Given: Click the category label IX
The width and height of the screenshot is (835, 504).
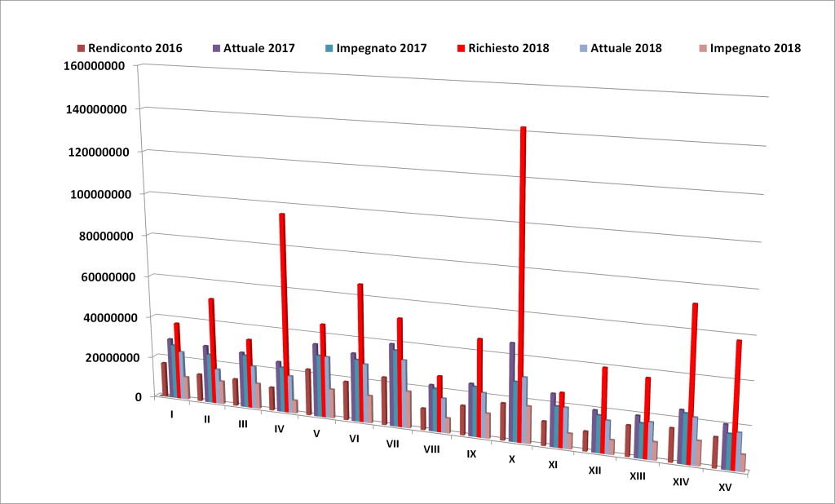Looking at the screenshot, I should point(471,454).
